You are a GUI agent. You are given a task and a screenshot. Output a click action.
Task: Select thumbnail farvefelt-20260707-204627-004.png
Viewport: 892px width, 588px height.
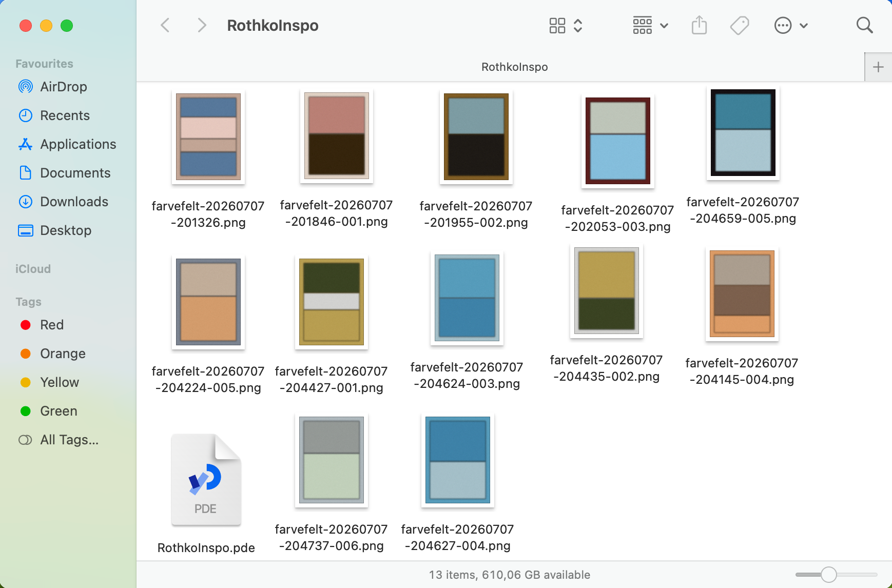pyautogui.click(x=458, y=460)
